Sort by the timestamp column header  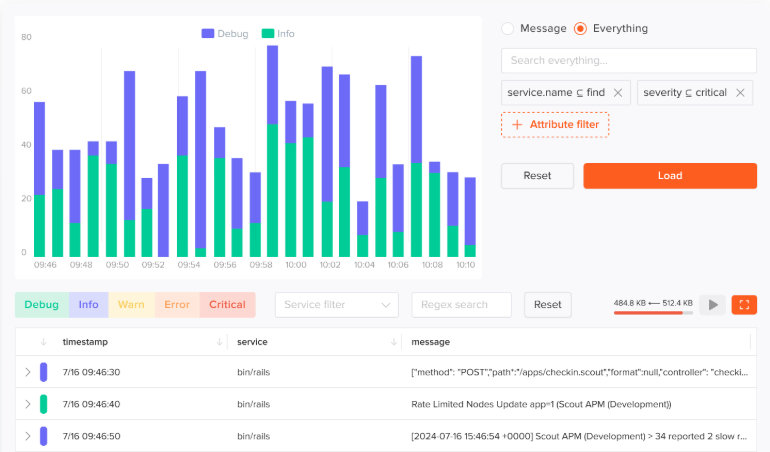coord(85,342)
